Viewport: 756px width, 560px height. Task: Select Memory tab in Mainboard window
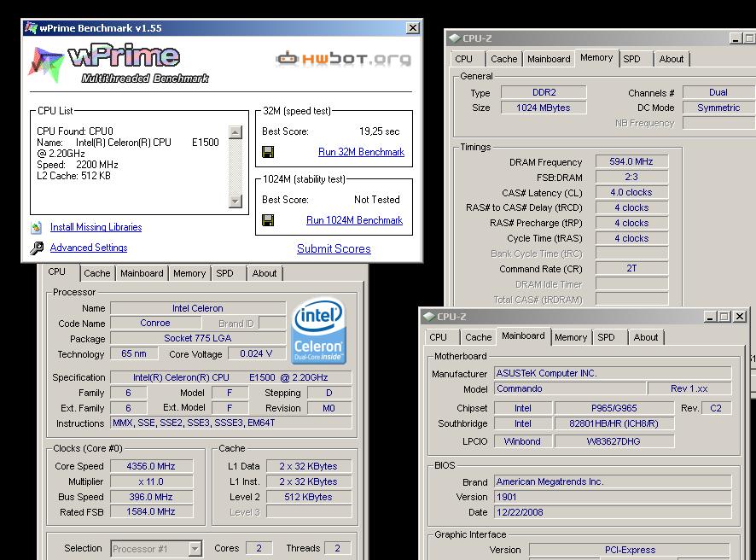point(571,337)
